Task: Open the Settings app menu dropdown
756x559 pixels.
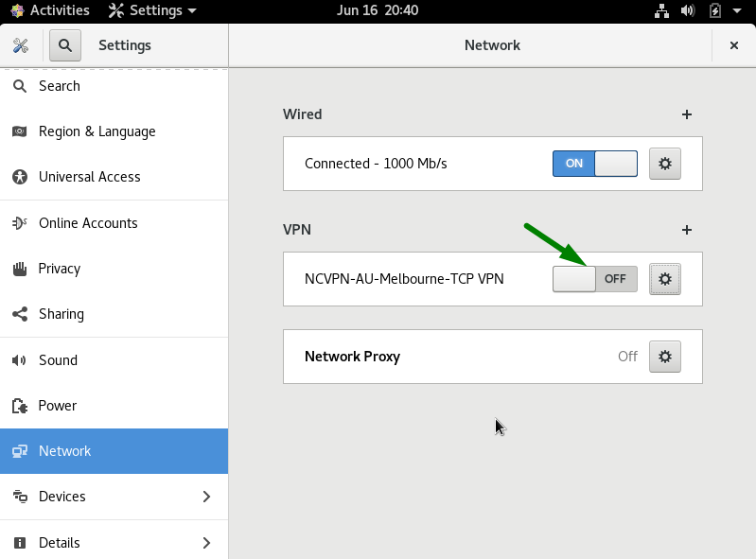Action: pyautogui.click(x=153, y=10)
